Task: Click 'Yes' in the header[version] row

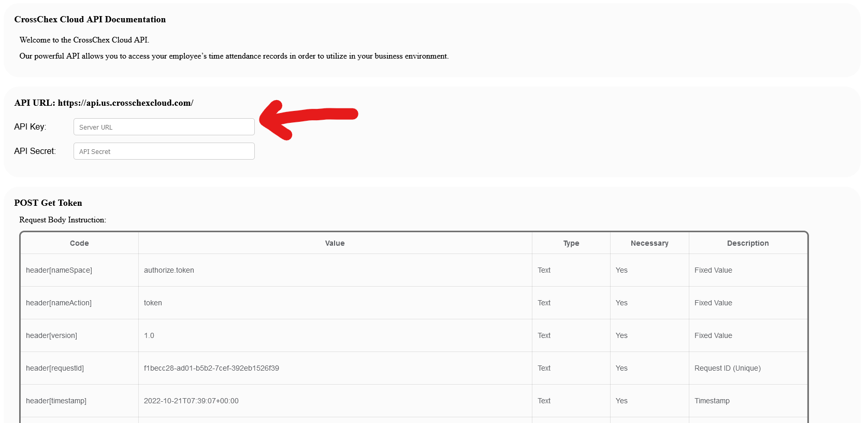Action: click(621, 335)
